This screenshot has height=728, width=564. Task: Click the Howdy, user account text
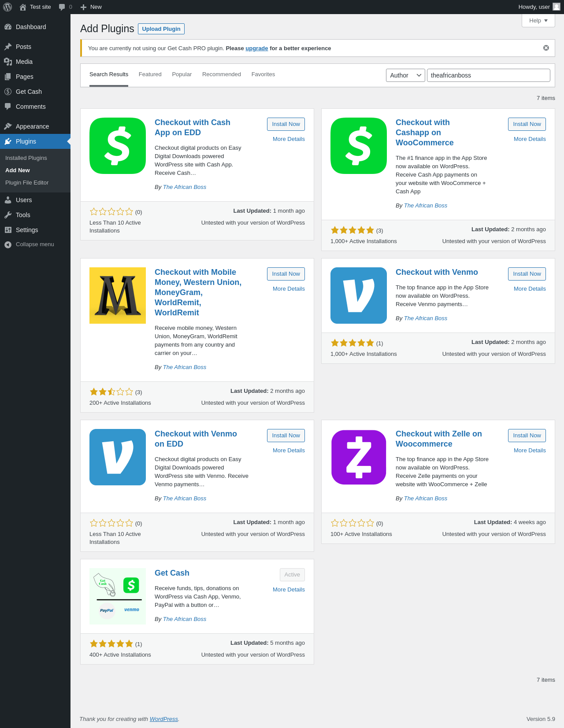[x=534, y=7]
